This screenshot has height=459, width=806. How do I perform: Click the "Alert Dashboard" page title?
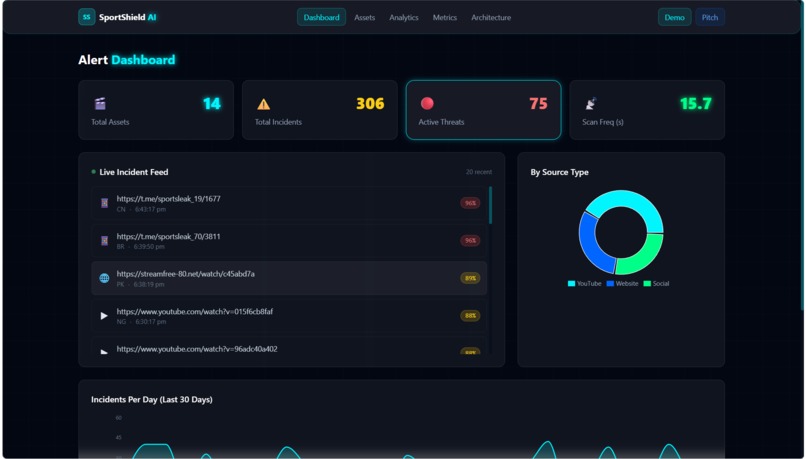pyautogui.click(x=126, y=60)
